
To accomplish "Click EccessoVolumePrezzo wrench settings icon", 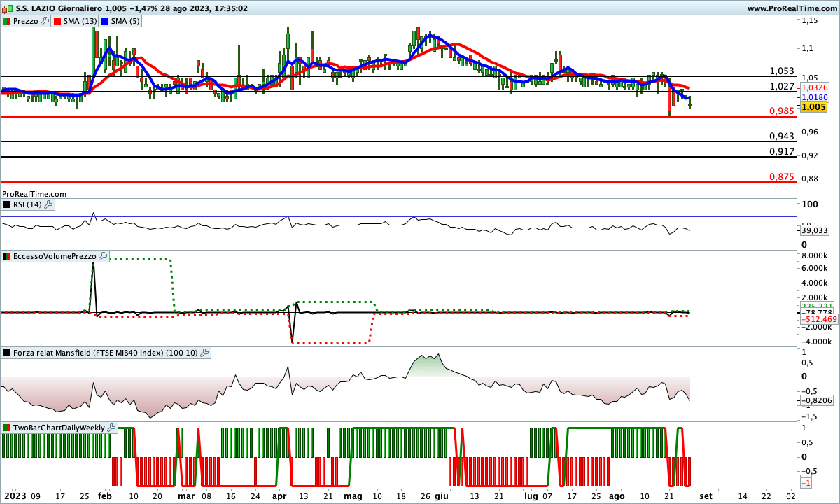I will [103, 257].
